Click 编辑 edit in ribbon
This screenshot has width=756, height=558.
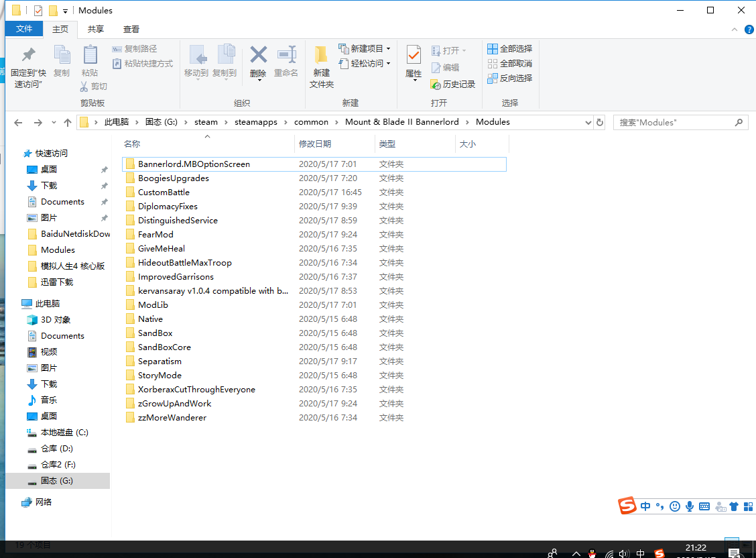[445, 68]
